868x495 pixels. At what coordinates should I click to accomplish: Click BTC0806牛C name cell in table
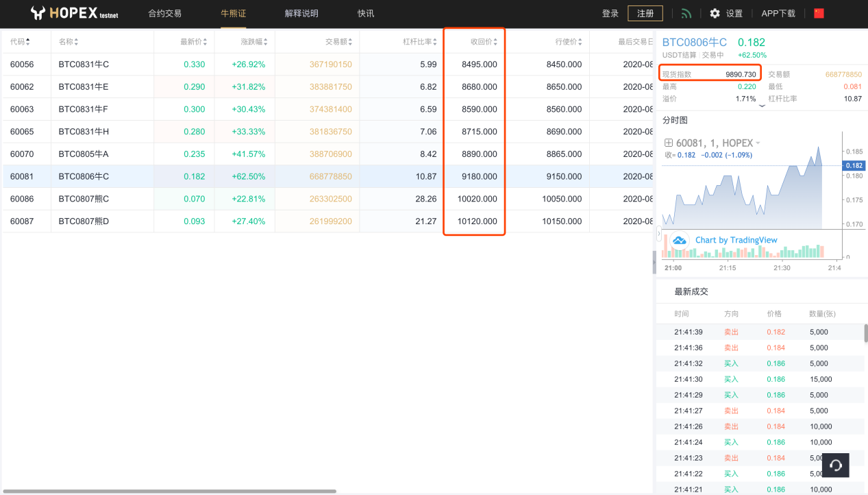click(84, 176)
